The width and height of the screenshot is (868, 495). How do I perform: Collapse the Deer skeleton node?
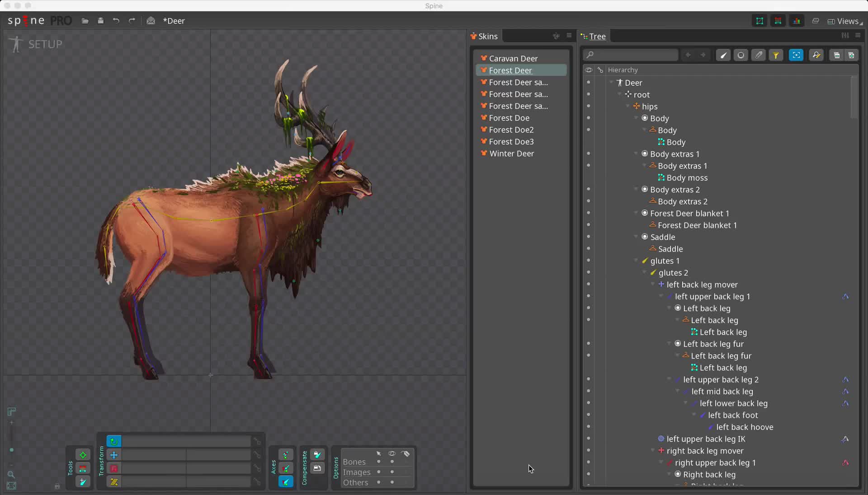click(x=611, y=82)
